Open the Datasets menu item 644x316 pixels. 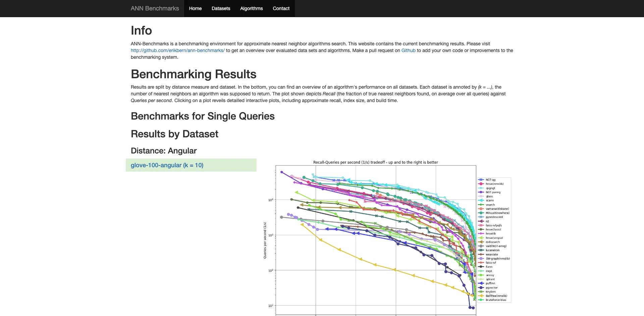(221, 8)
